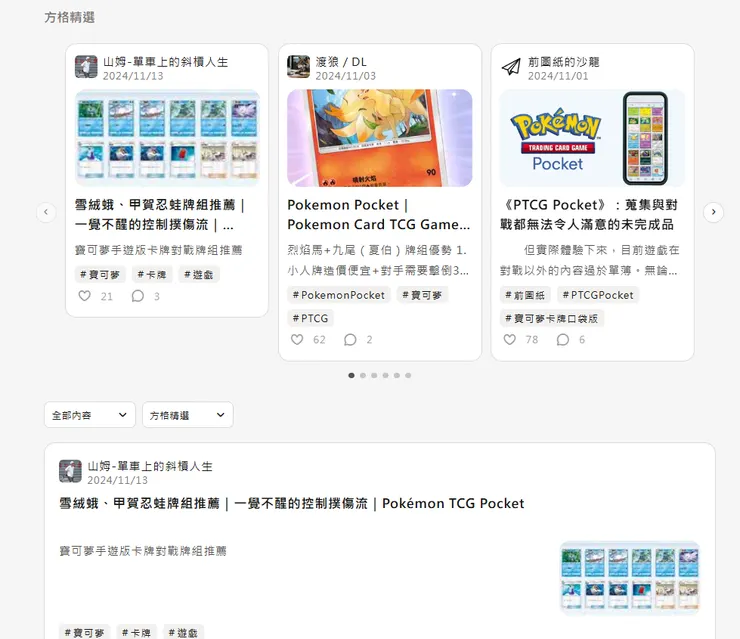The height and width of the screenshot is (639, 740).
Task: Click #寶可夢 tag in bottom list post
Action: 84,632
